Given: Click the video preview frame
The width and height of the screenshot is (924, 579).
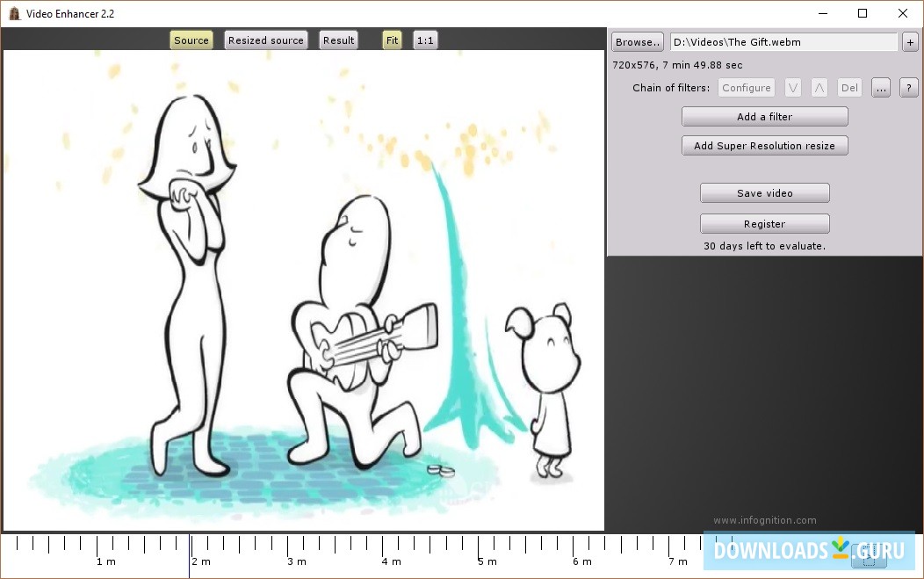Looking at the screenshot, I should pos(304,290).
